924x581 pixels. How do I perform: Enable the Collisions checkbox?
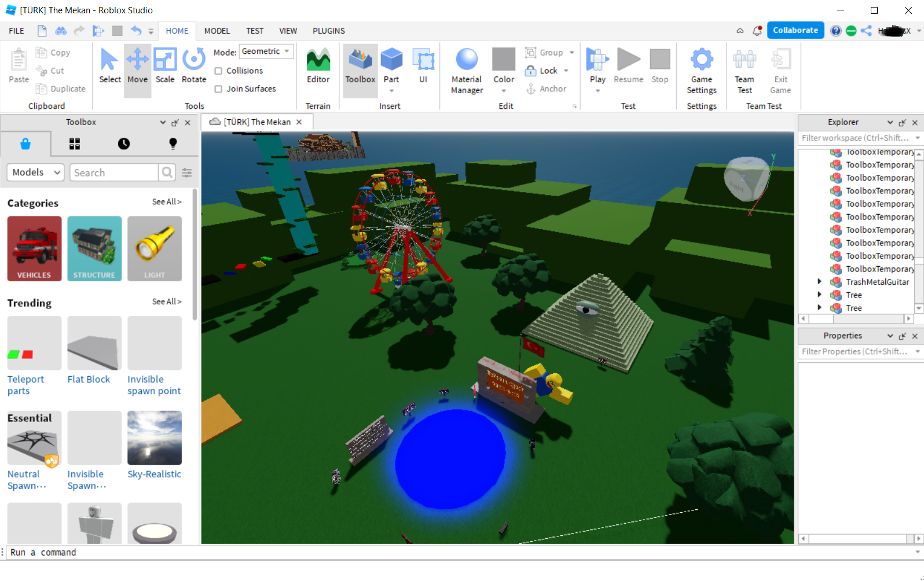pyautogui.click(x=219, y=71)
